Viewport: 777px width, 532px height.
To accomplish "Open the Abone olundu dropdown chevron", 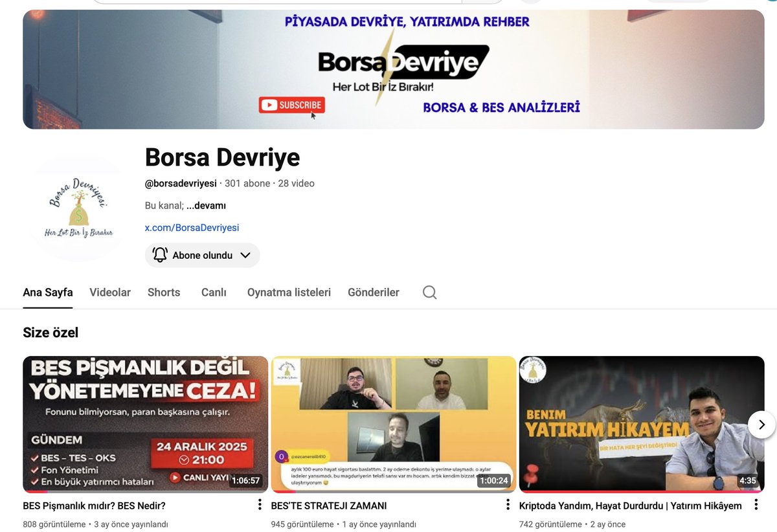I will [x=245, y=255].
